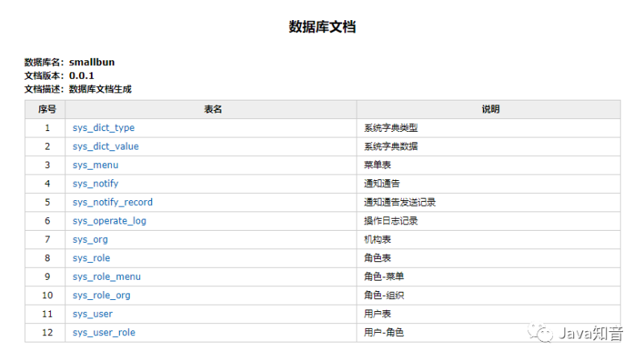Select the sys_org table link

[x=90, y=240]
